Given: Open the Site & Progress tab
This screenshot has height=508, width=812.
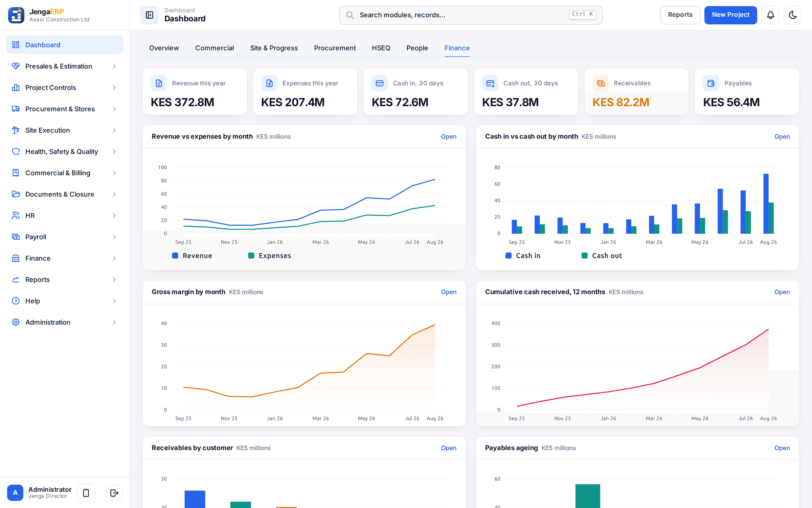Looking at the screenshot, I should 274,48.
